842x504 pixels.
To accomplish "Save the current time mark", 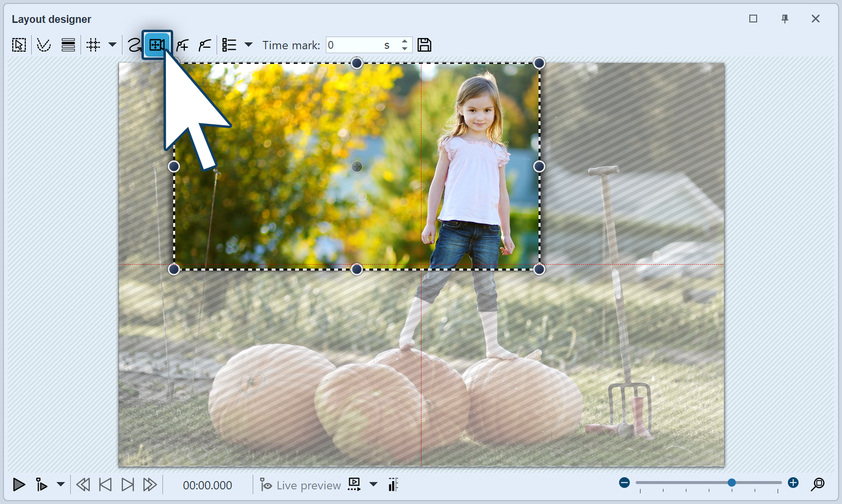I will pos(424,45).
